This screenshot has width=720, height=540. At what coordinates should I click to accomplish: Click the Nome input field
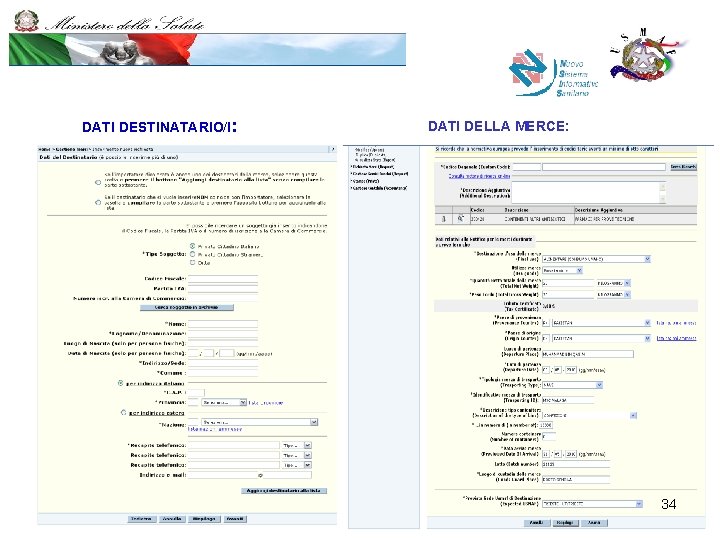click(x=223, y=324)
